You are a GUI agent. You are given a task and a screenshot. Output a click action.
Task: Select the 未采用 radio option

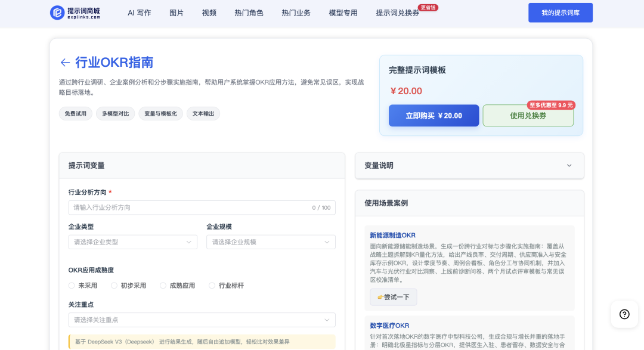72,286
